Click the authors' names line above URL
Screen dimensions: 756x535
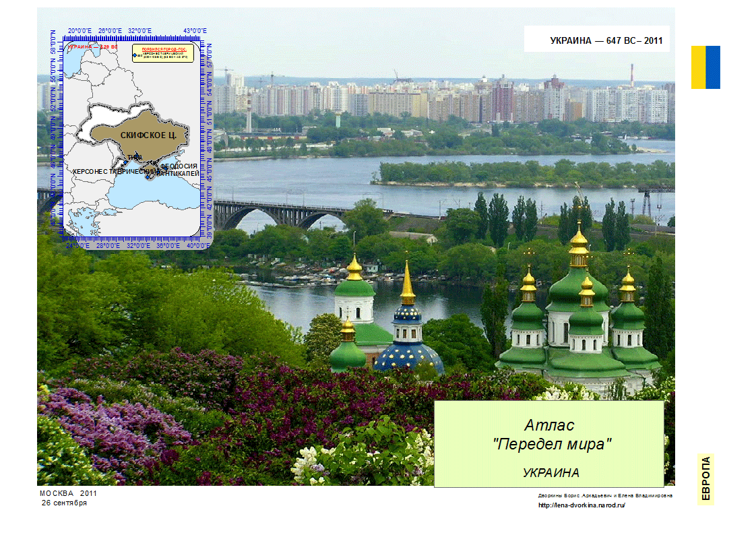pos(605,495)
